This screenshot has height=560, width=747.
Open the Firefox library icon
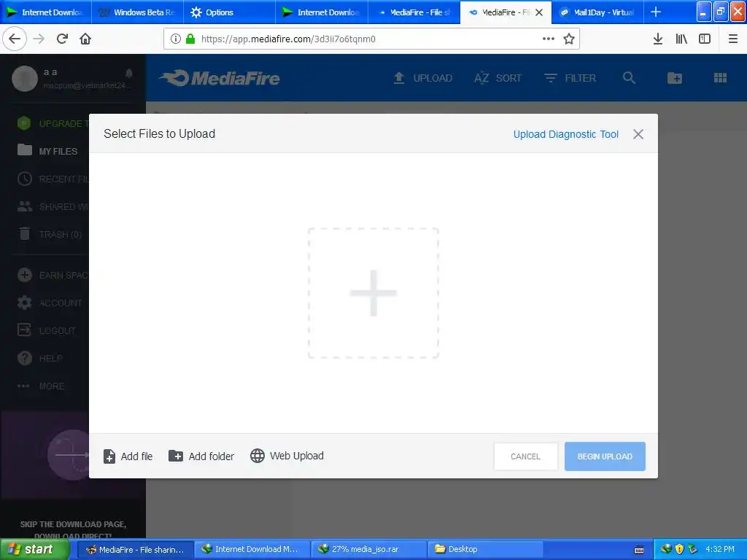(x=681, y=39)
